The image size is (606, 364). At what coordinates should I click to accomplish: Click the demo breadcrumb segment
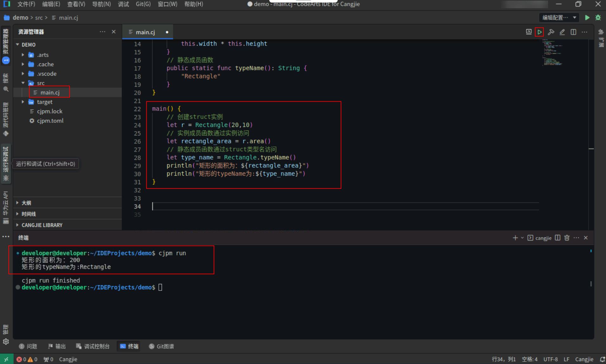pyautogui.click(x=20, y=18)
